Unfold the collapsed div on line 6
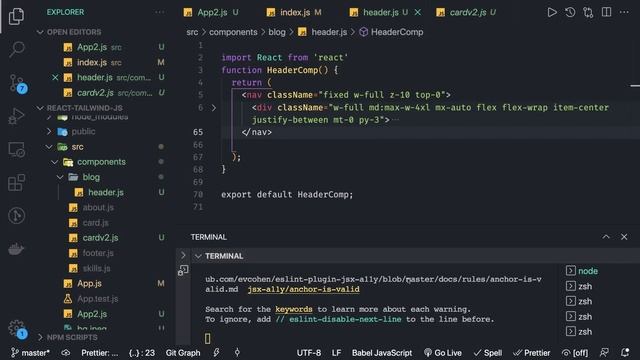This screenshot has height=360, width=640. (x=213, y=108)
